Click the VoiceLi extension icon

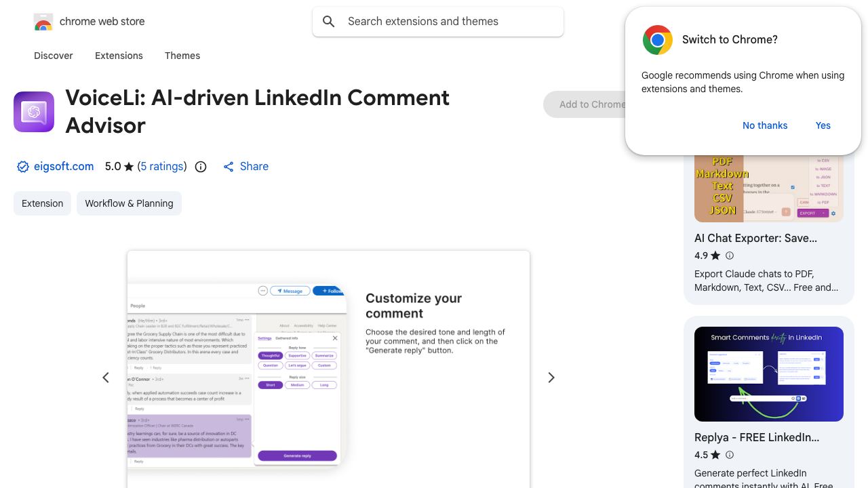(x=34, y=112)
